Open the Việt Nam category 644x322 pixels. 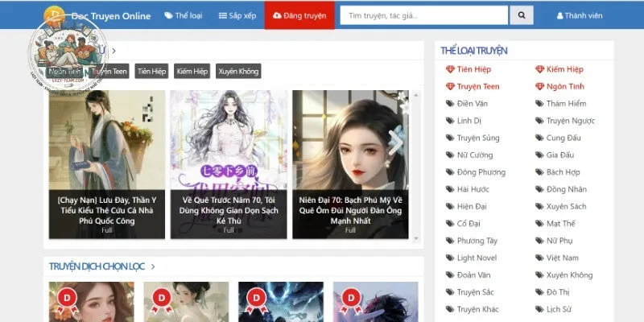pos(562,258)
